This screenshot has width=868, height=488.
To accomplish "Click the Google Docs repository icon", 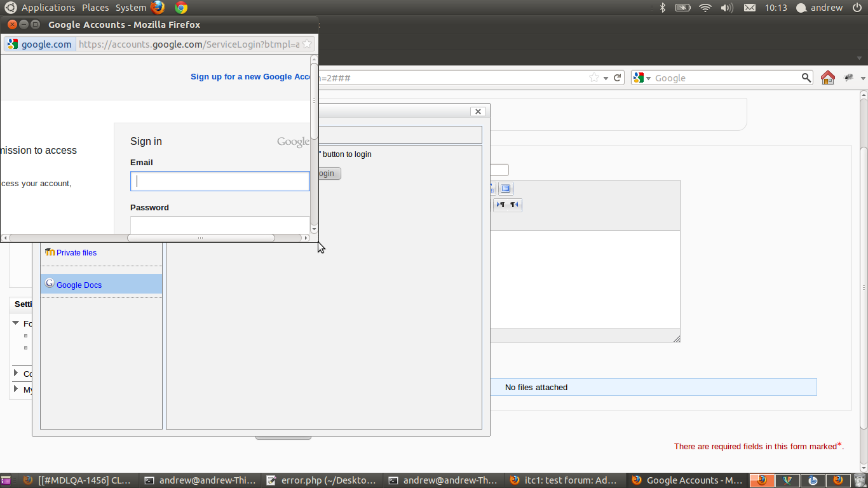I will [50, 283].
